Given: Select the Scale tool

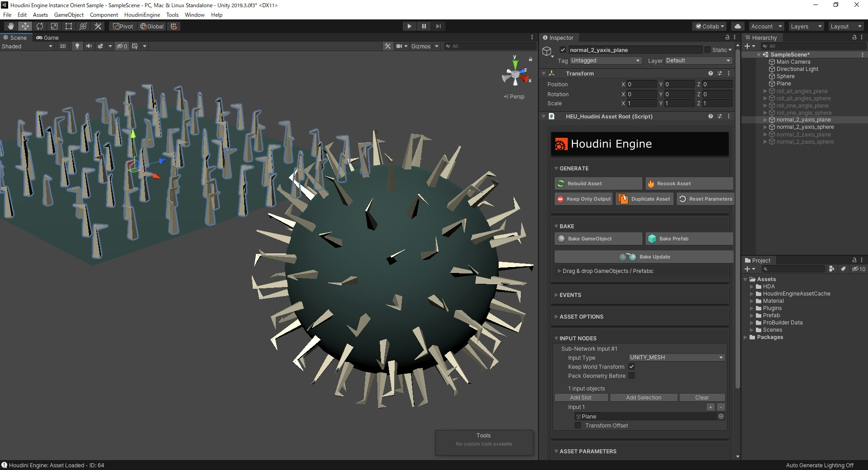Looking at the screenshot, I should 54,26.
